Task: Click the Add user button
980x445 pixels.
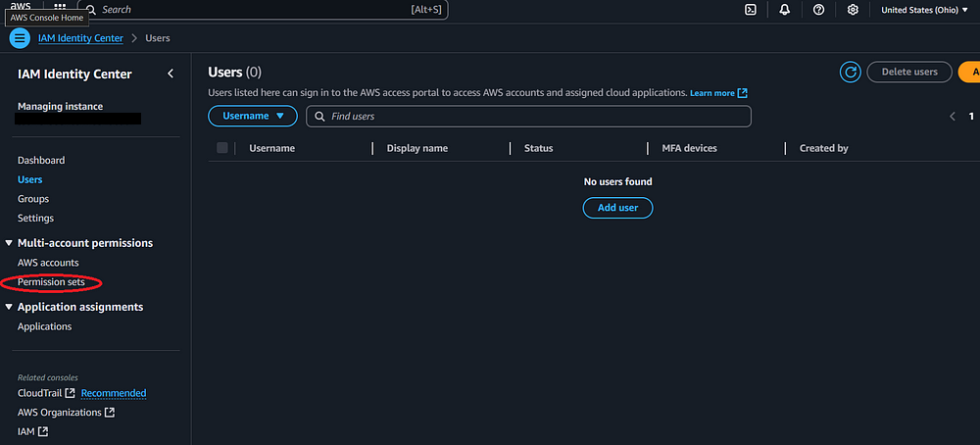Action: coord(617,208)
